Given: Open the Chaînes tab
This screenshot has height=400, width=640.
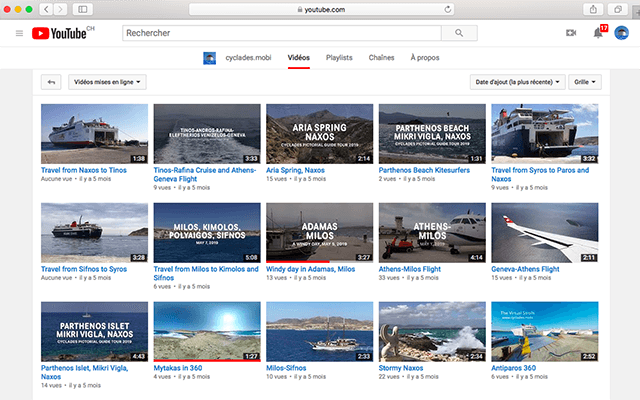Looking at the screenshot, I should 381,58.
